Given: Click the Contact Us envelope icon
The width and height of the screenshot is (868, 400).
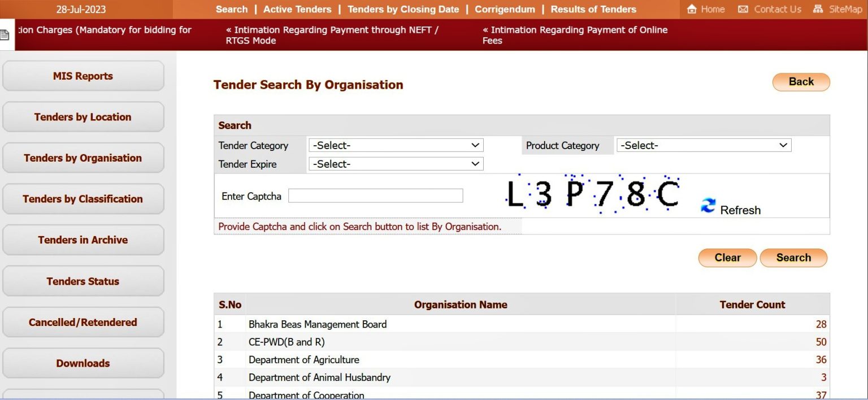Looking at the screenshot, I should point(743,10).
